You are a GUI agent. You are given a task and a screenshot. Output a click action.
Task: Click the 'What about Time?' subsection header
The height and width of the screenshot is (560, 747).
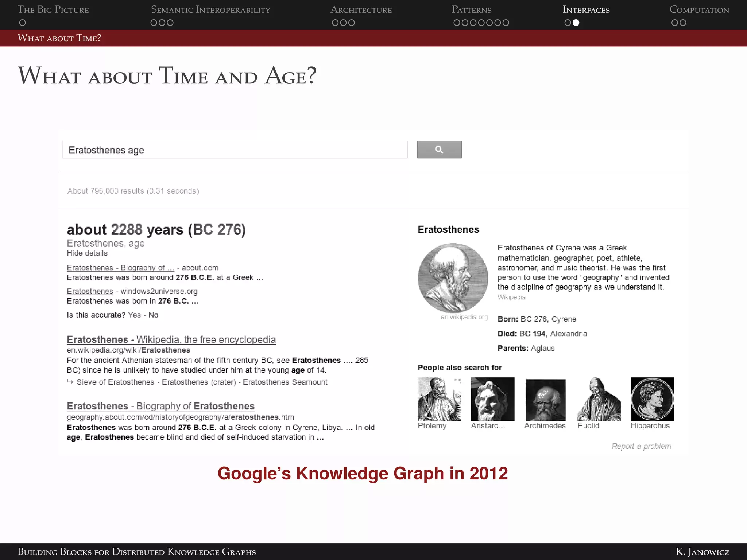[x=59, y=38]
